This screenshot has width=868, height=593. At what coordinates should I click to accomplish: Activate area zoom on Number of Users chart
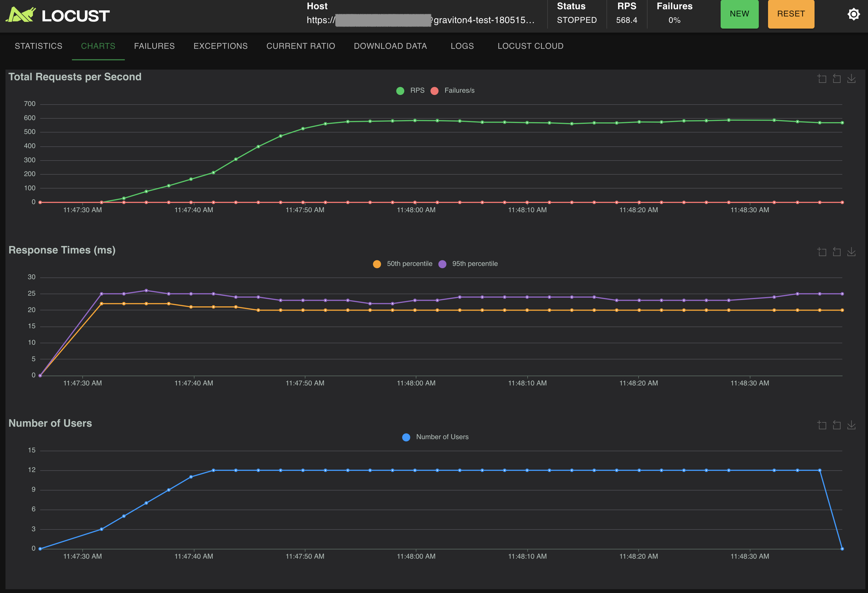coord(822,425)
